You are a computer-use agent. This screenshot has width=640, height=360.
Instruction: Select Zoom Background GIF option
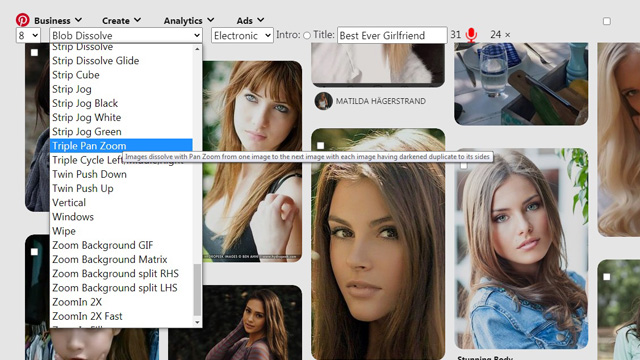(x=121, y=245)
